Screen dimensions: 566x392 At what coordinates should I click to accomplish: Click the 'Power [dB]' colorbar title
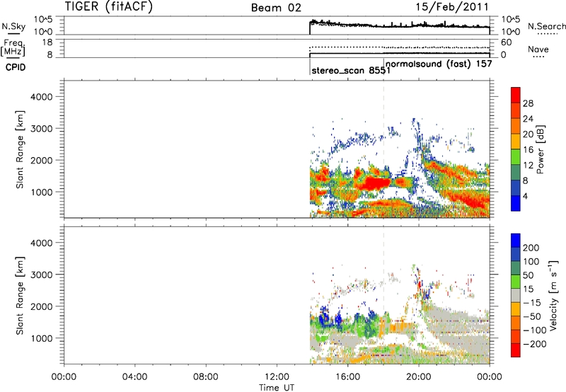540,149
